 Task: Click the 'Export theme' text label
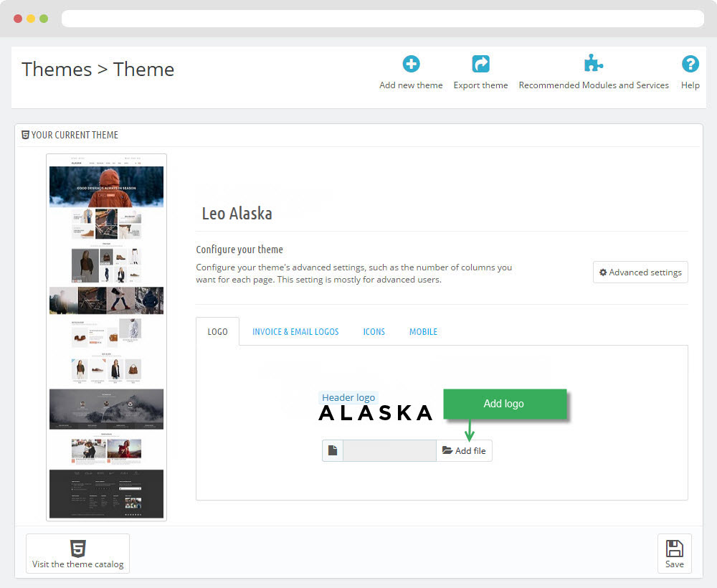click(480, 85)
